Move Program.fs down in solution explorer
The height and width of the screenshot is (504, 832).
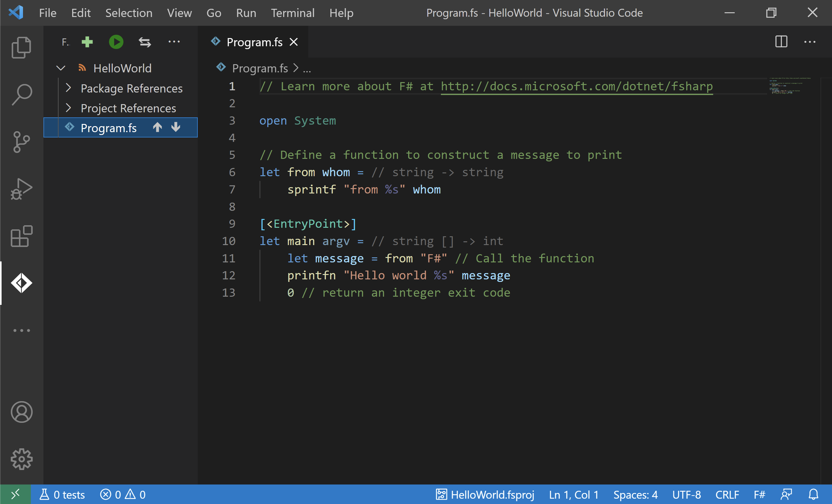[176, 127]
